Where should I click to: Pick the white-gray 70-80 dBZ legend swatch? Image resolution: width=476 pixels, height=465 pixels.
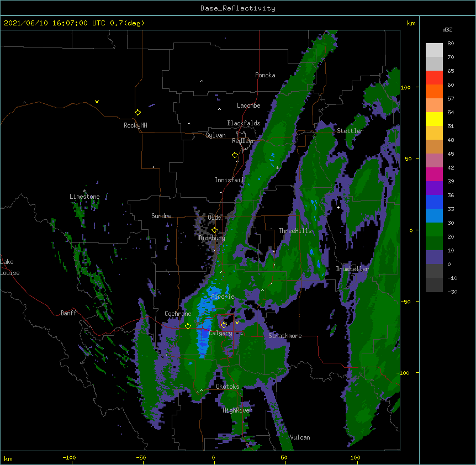point(434,50)
